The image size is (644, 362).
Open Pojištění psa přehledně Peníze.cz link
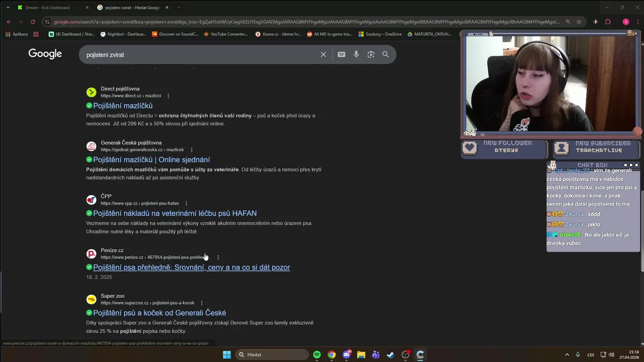pos(192,267)
